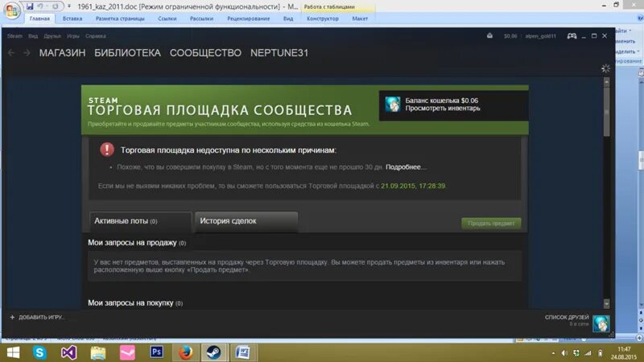Open Firefox from the taskbar
Viewport: 644px width, 362px height.
186,352
